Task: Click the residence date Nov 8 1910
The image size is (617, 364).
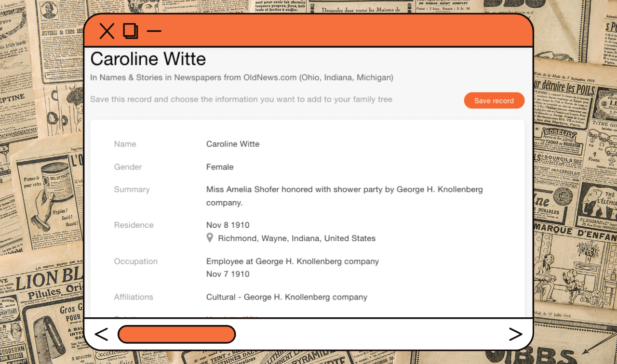Action: pos(228,225)
